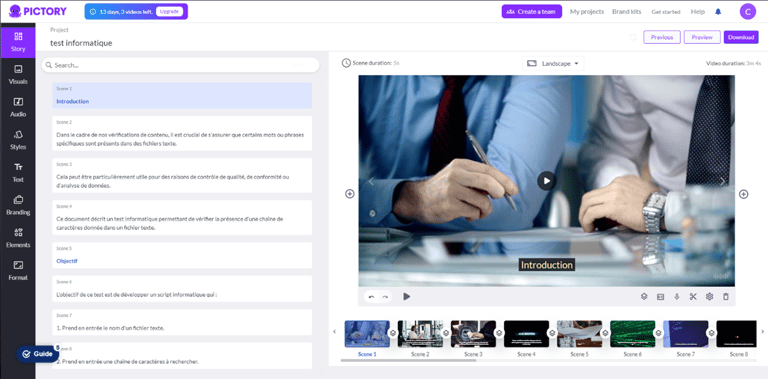
Task: Click the Previous button
Action: pos(662,37)
